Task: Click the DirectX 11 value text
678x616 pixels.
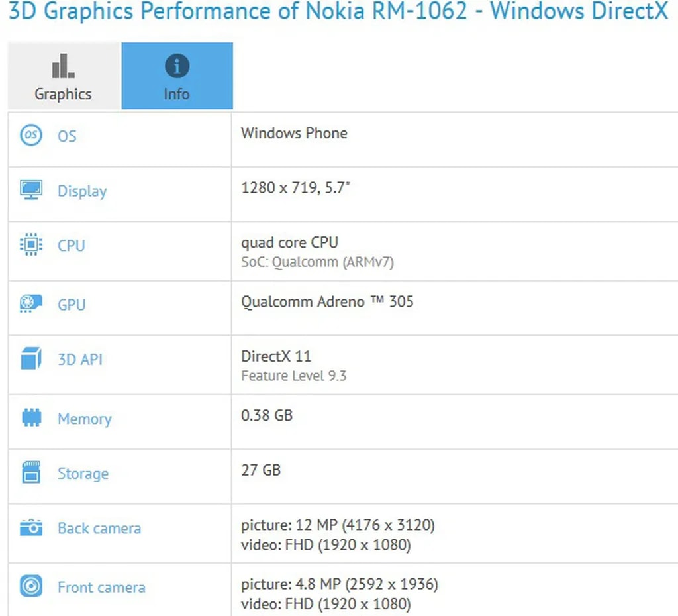Action: (275, 356)
